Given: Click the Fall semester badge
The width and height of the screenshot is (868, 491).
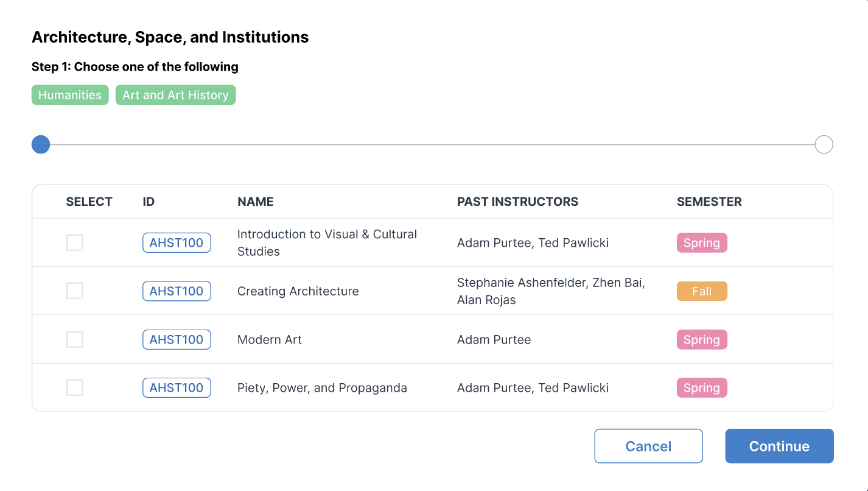Looking at the screenshot, I should [702, 291].
